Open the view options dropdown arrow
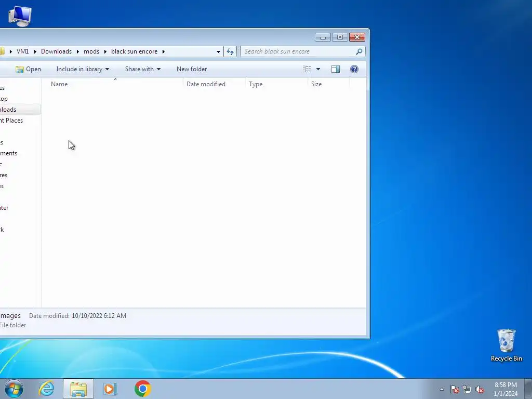The width and height of the screenshot is (532, 399). pos(318,69)
